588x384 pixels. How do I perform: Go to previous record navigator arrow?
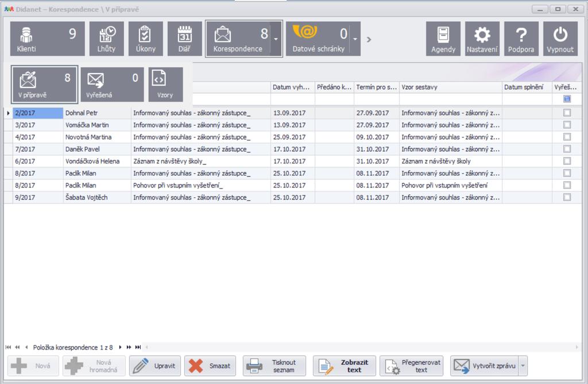tap(26, 347)
